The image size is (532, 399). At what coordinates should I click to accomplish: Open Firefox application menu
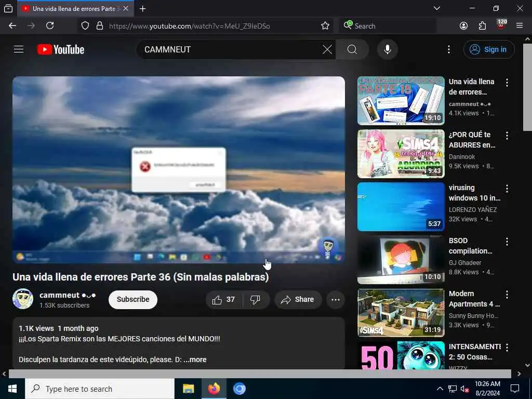click(x=520, y=26)
